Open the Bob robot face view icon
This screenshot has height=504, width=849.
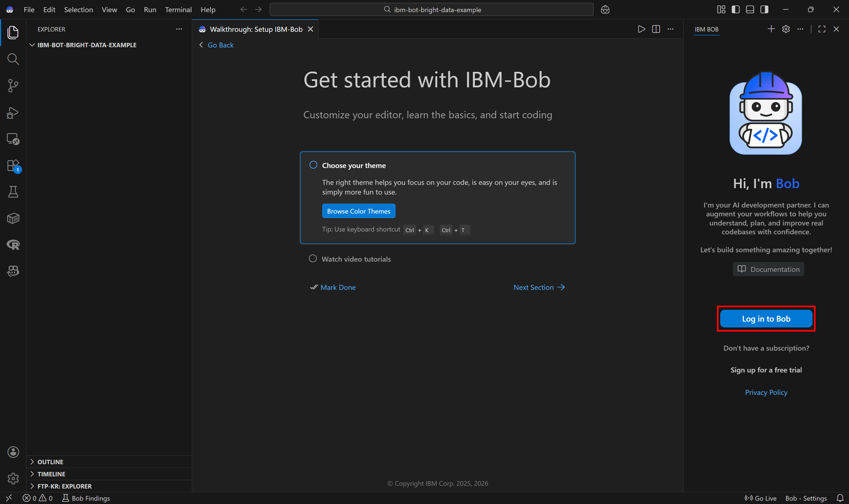(13, 271)
